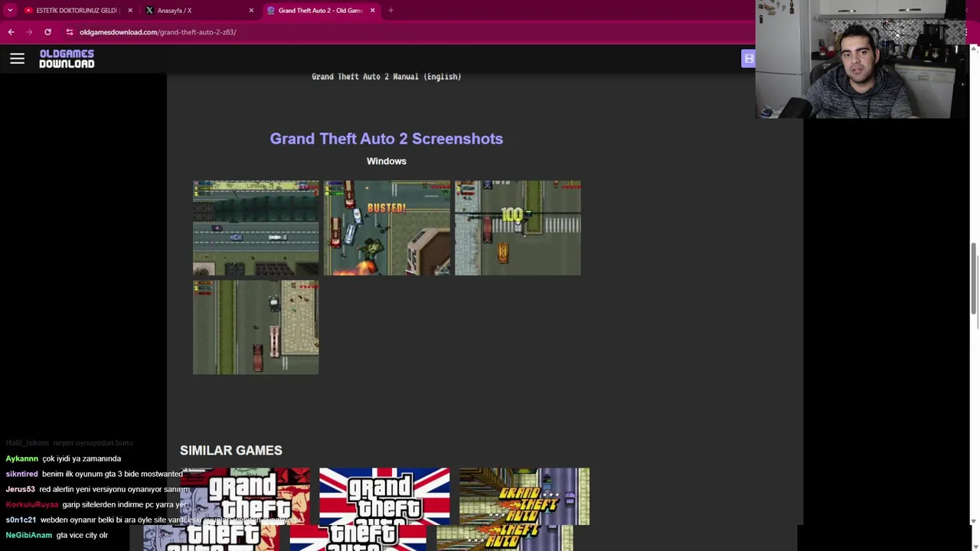
Task: Switch to the ESTETİK DOKTORUNUZ GELDİ tab
Action: pyautogui.click(x=77, y=10)
